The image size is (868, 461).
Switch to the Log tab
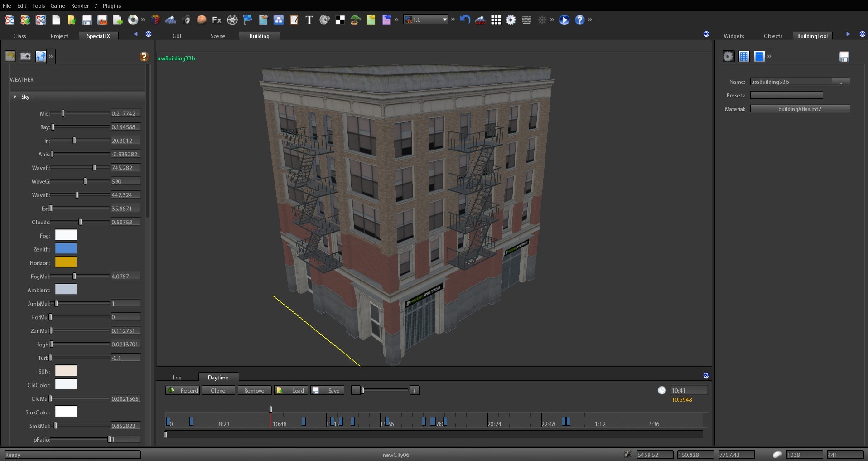click(177, 378)
